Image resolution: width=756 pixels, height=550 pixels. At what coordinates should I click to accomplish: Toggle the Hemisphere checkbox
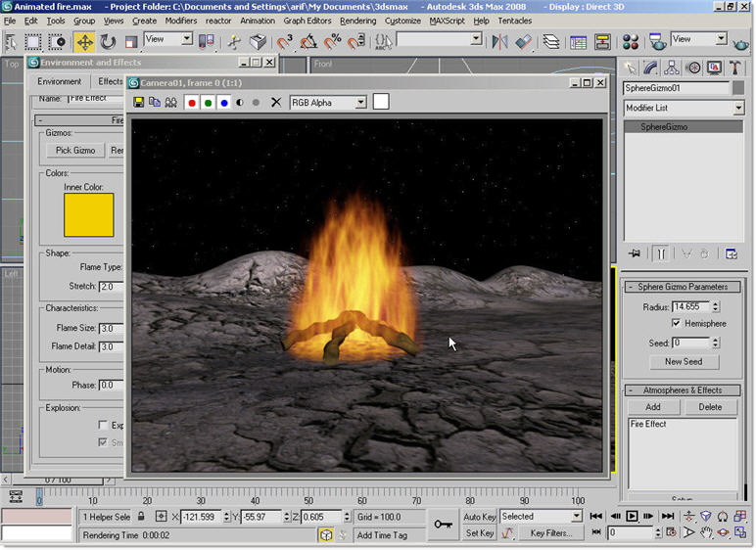coord(677,324)
